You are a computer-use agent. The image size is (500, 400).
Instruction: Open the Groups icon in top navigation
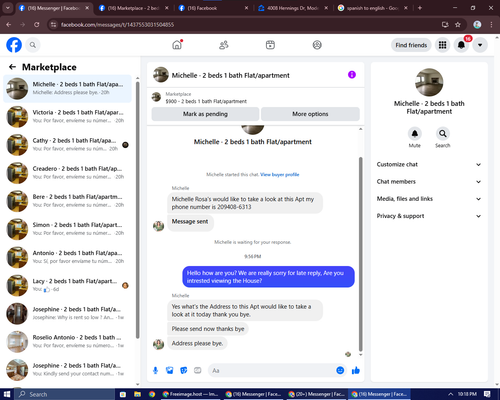[x=317, y=45]
